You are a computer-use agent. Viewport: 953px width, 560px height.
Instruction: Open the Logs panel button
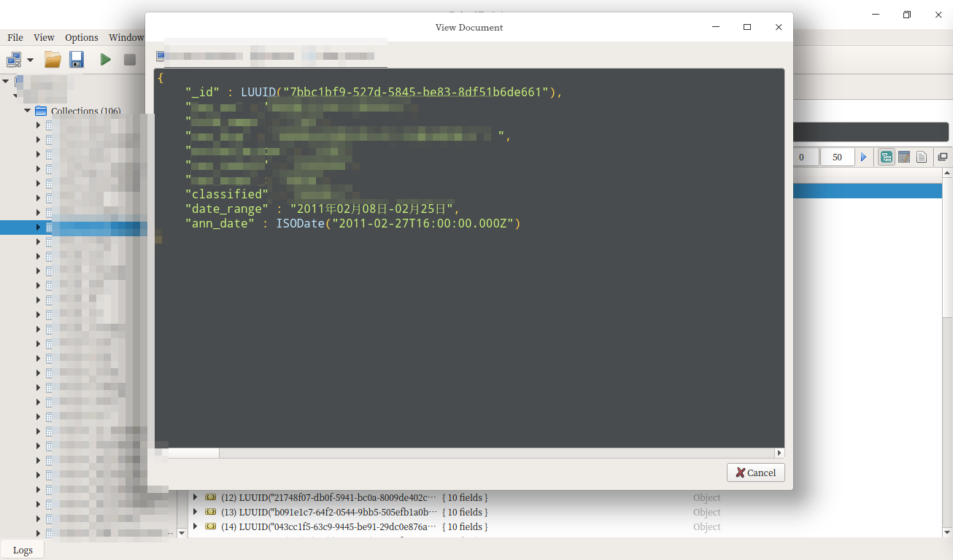coord(23,550)
